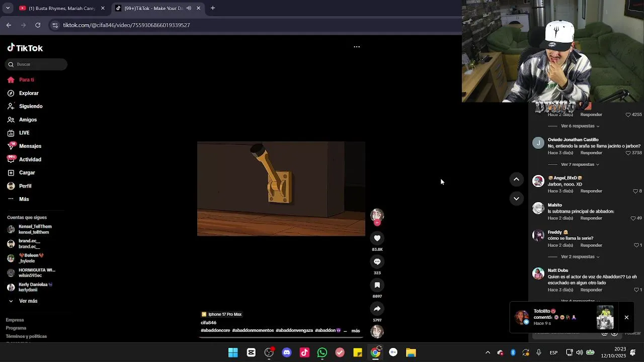Go back in Chrome history
The height and width of the screenshot is (362, 644).
(x=9, y=25)
